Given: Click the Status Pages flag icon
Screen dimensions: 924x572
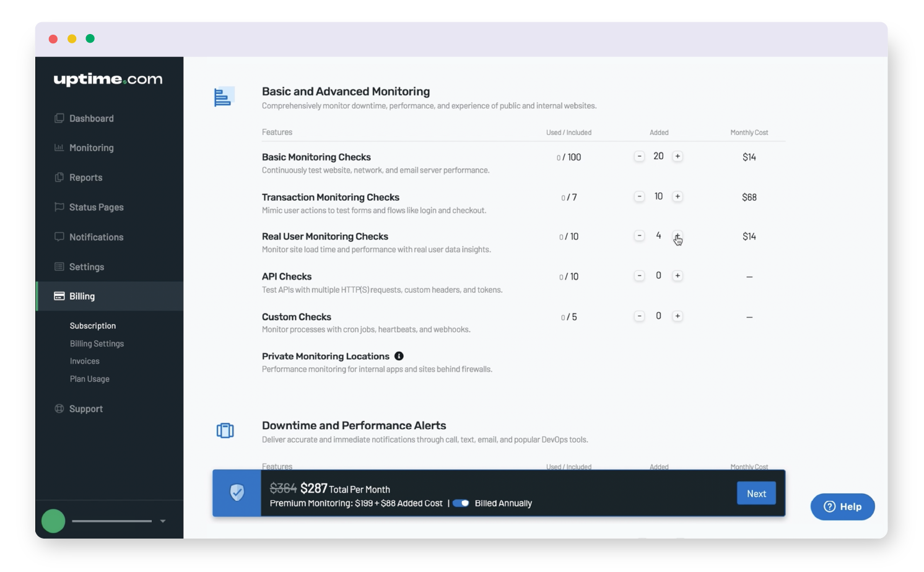Looking at the screenshot, I should [x=59, y=207].
